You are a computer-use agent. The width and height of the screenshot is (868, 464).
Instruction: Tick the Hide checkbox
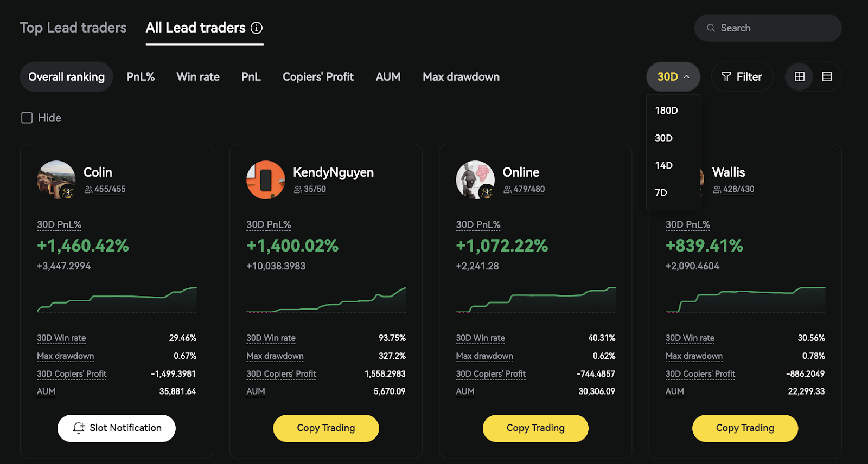pyautogui.click(x=27, y=118)
